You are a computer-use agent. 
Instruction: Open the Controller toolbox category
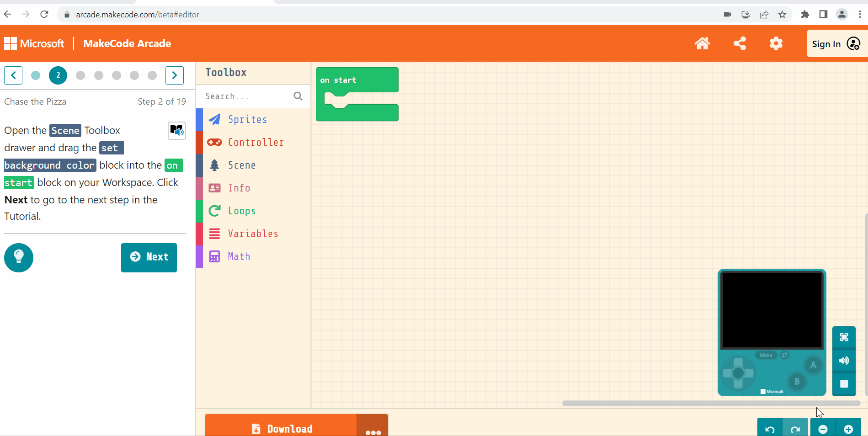(256, 142)
